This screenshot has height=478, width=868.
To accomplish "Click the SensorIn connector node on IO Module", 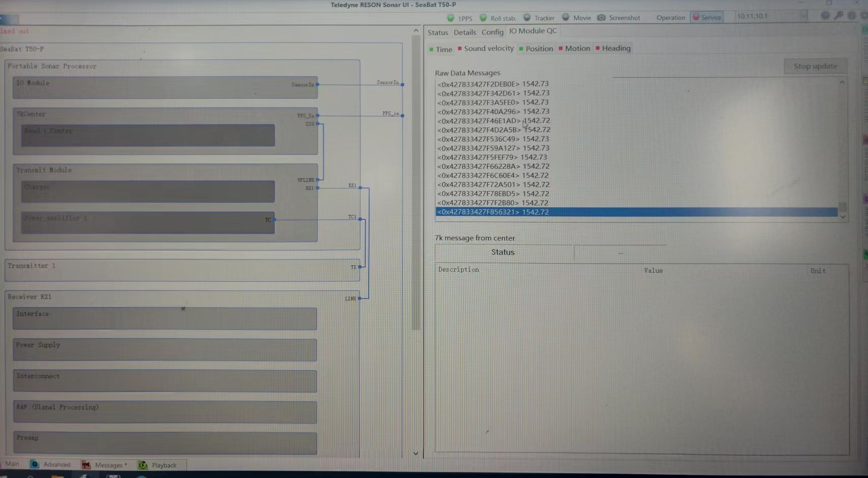I will click(317, 85).
